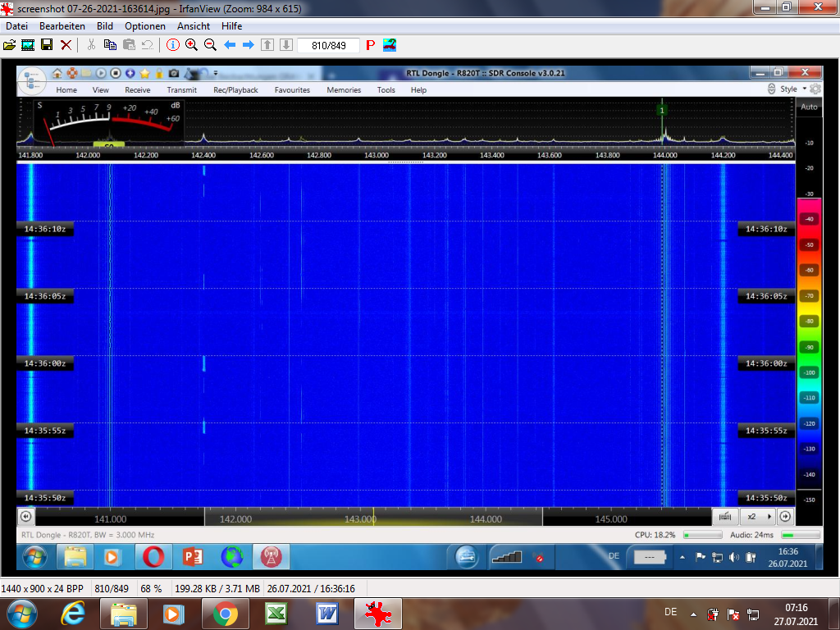The image size is (840, 630).
Task: Click the Opera icon in the captured taskbar
Action: [x=153, y=557]
